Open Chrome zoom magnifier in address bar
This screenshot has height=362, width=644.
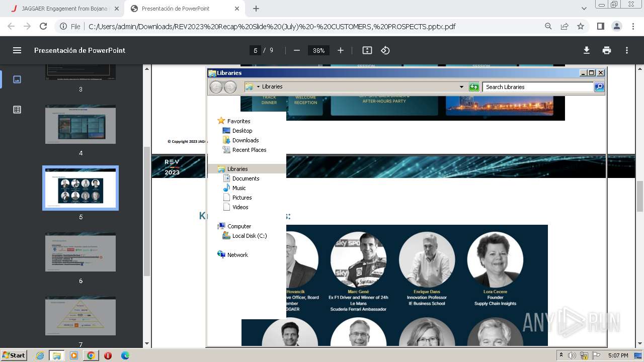click(x=548, y=26)
